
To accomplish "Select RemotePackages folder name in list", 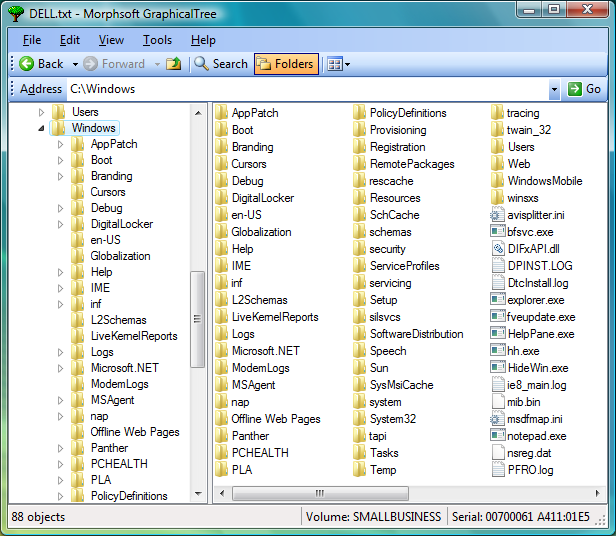I will [412, 164].
